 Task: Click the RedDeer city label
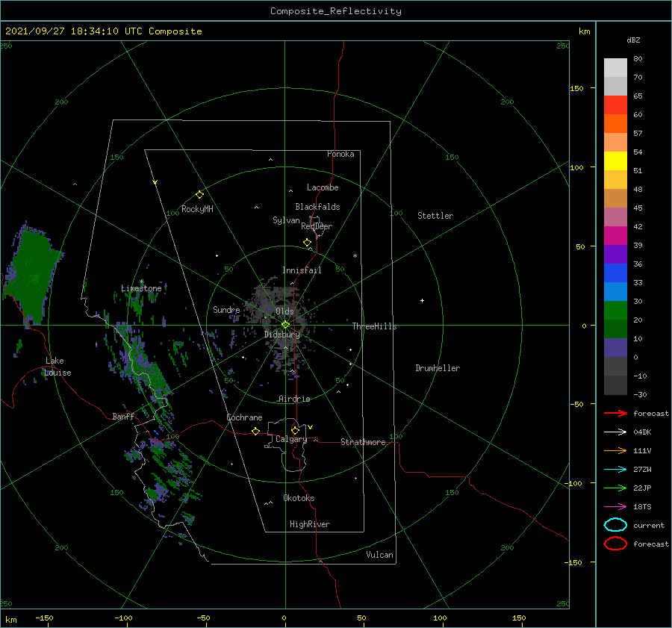tap(317, 226)
